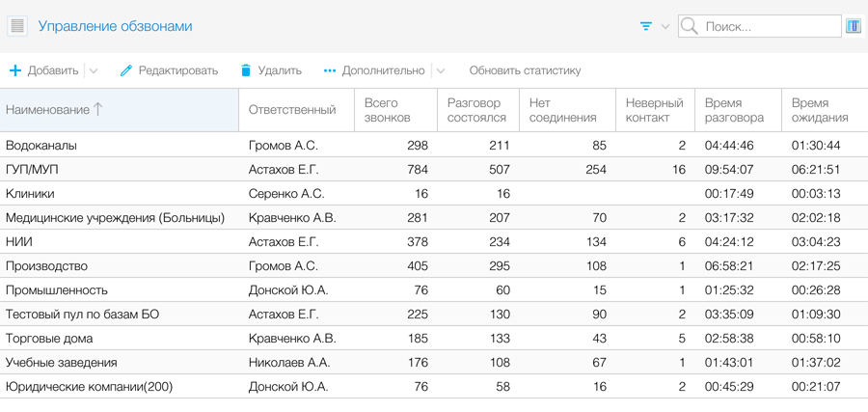Click the plus Добавить button
Image resolution: width=868 pixels, height=412 pixels.
(x=44, y=70)
